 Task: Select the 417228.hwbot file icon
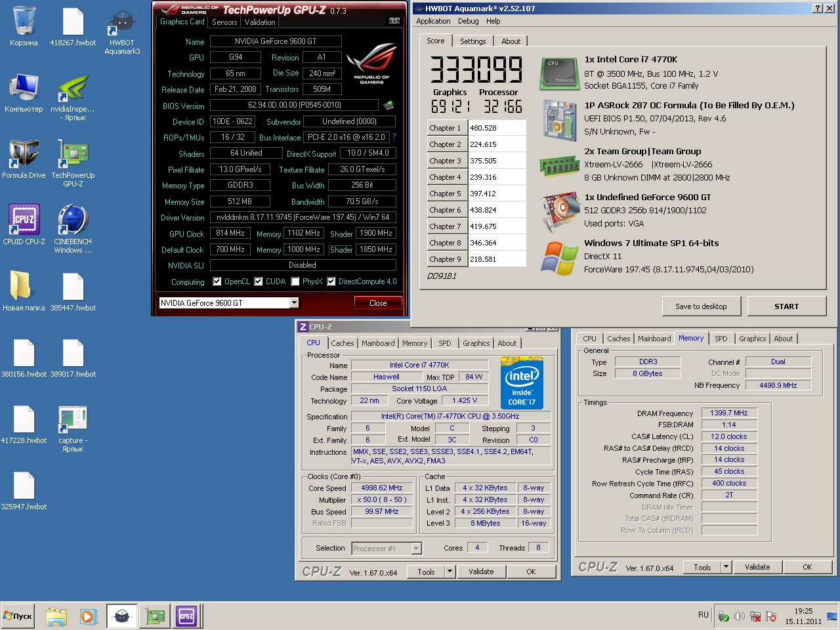[x=24, y=424]
